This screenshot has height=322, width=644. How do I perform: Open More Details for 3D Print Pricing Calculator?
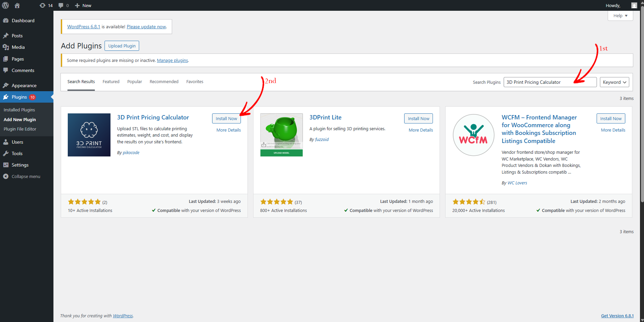[229, 130]
